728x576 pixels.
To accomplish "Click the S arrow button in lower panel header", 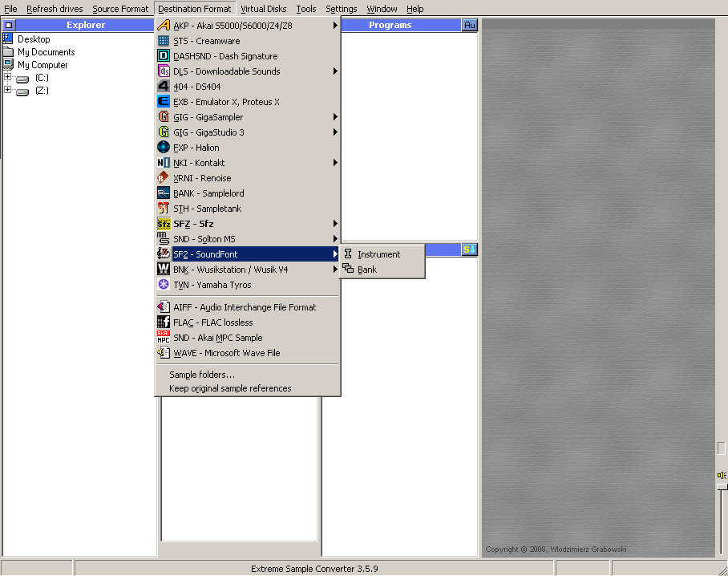I will click(x=469, y=250).
